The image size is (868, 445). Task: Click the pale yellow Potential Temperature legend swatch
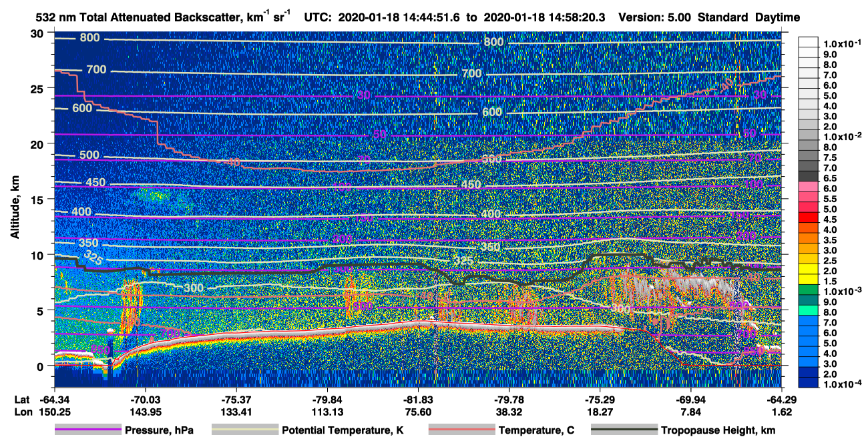pos(244,430)
